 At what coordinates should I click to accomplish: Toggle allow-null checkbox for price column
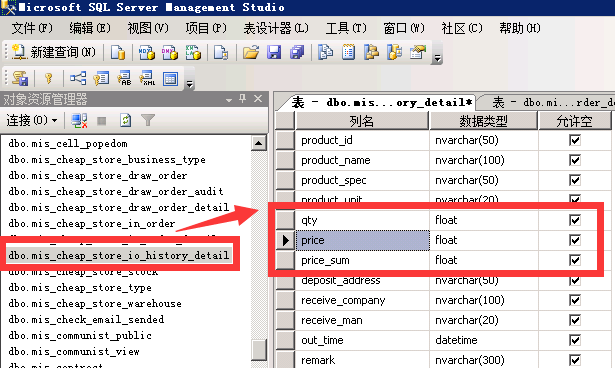point(575,240)
